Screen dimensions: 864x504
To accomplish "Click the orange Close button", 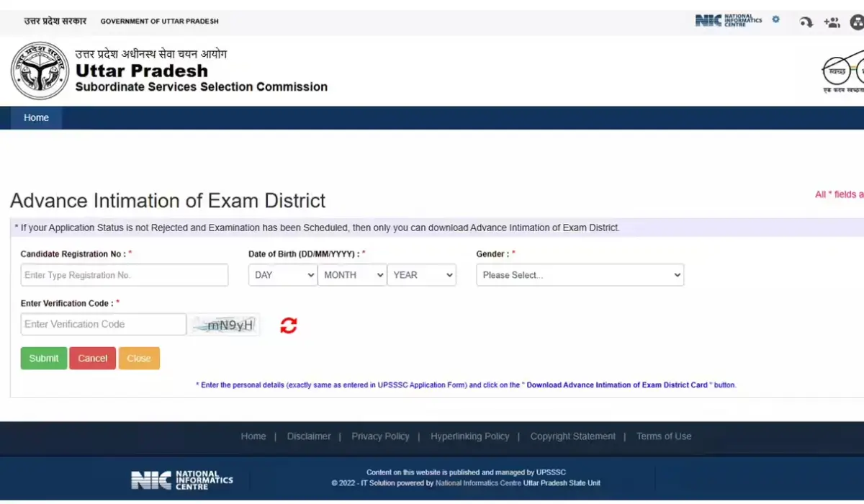I will click(x=139, y=359).
